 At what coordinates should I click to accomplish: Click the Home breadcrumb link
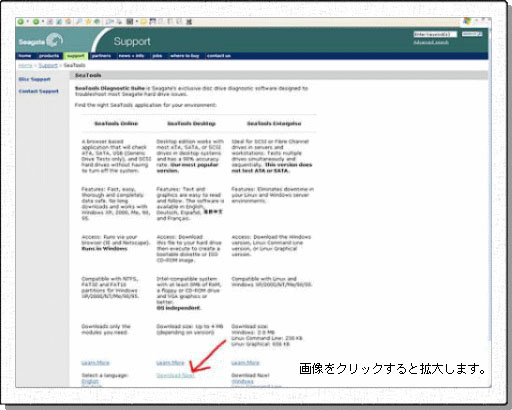(x=25, y=65)
